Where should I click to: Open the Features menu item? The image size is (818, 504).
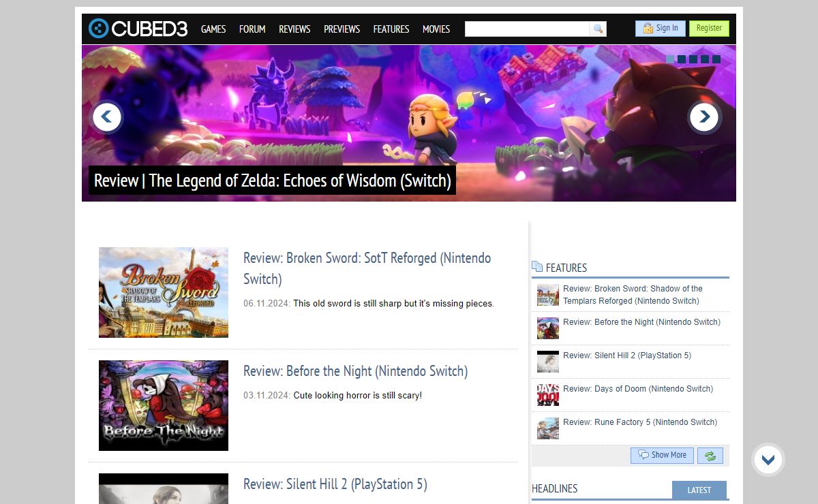391,29
